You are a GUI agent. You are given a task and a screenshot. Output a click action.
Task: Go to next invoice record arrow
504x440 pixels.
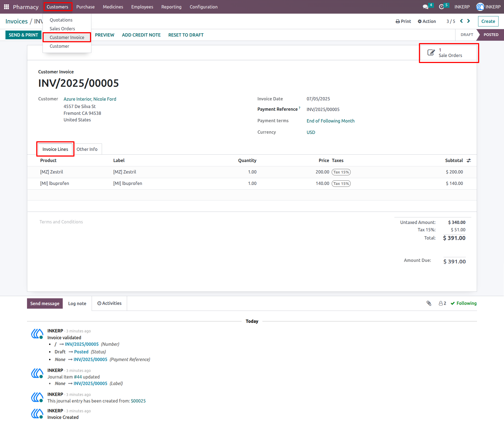coord(469,21)
